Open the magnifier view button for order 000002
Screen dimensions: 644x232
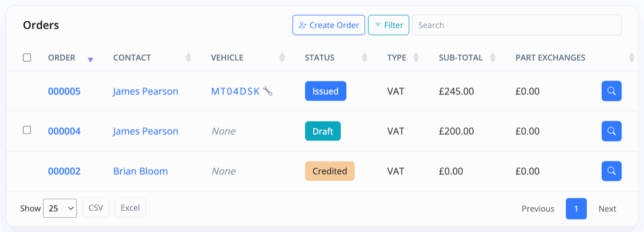pyautogui.click(x=611, y=171)
